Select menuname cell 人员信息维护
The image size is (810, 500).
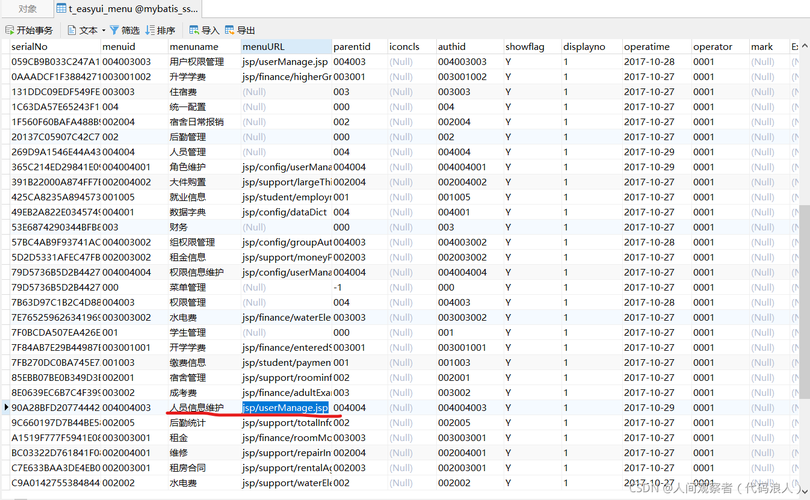point(205,408)
